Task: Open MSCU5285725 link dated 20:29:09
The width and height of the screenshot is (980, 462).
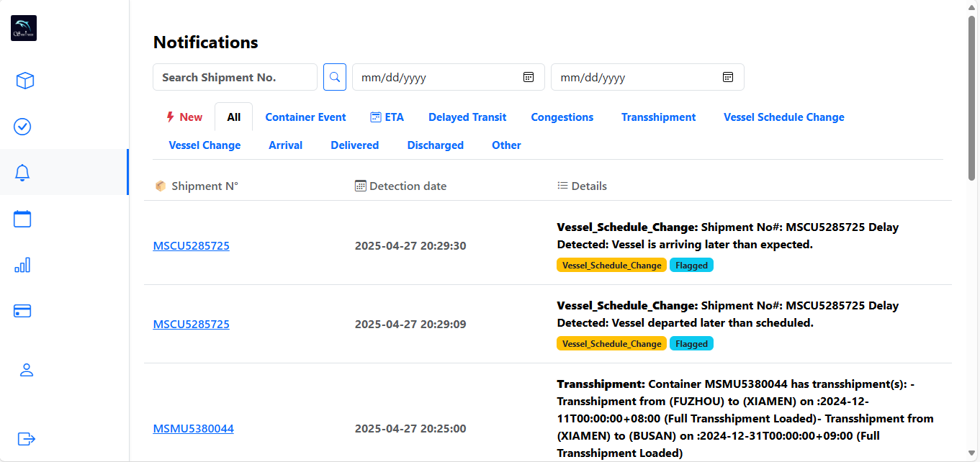Action: [x=192, y=324]
